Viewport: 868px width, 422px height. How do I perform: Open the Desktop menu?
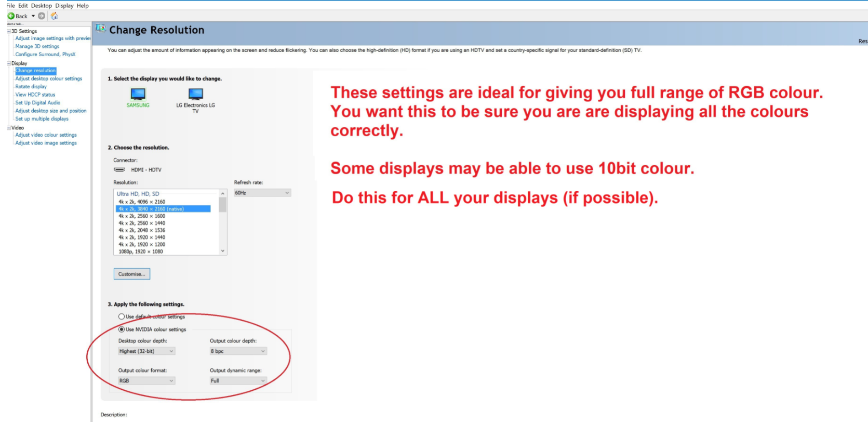(41, 6)
